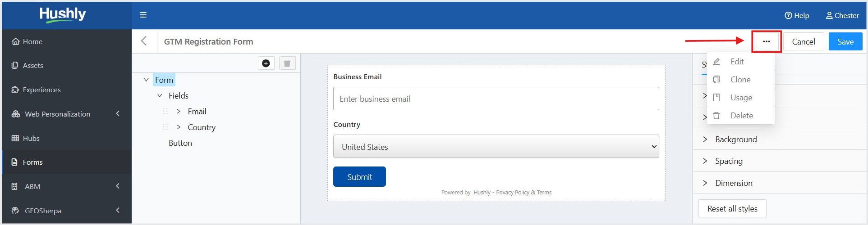Viewport: 868px width, 225px height.
Task: Go back using the left arrow icon
Action: click(x=144, y=41)
